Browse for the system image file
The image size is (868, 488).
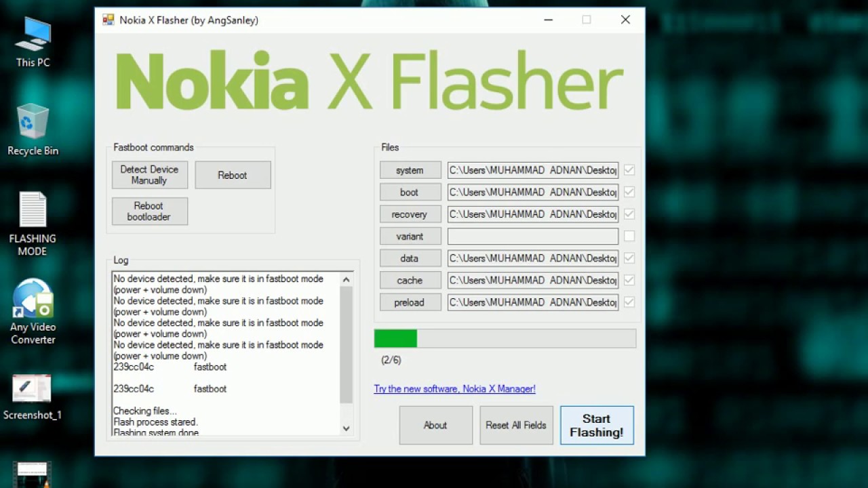410,170
